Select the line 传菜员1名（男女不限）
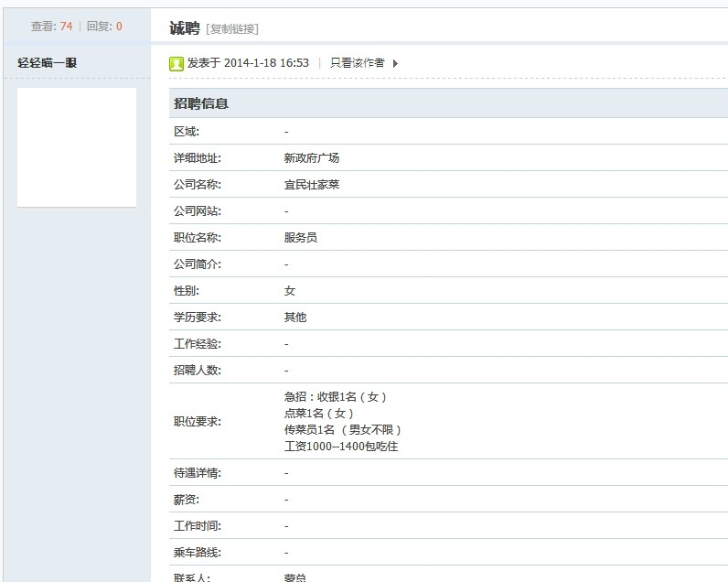 [343, 430]
